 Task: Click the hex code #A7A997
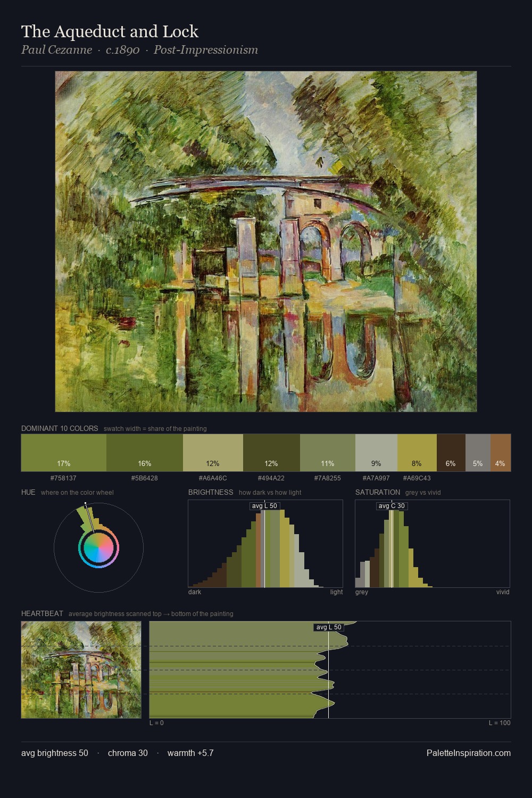[376, 478]
